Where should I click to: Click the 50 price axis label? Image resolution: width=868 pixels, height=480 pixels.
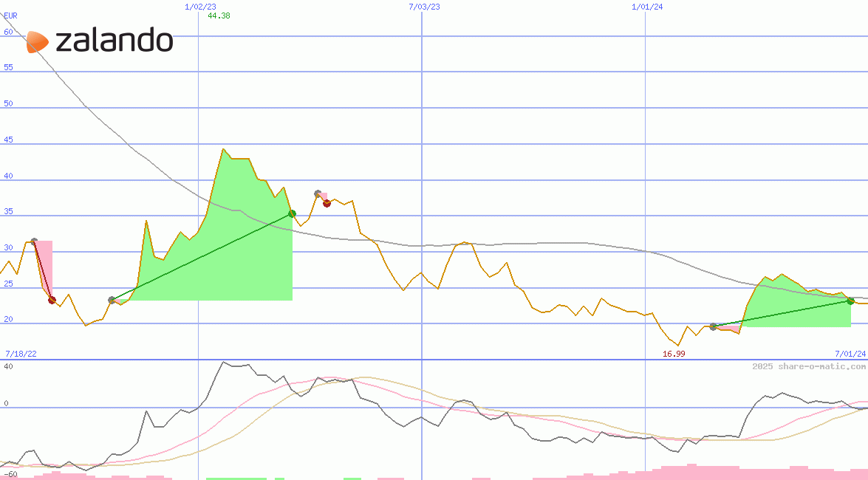8,103
